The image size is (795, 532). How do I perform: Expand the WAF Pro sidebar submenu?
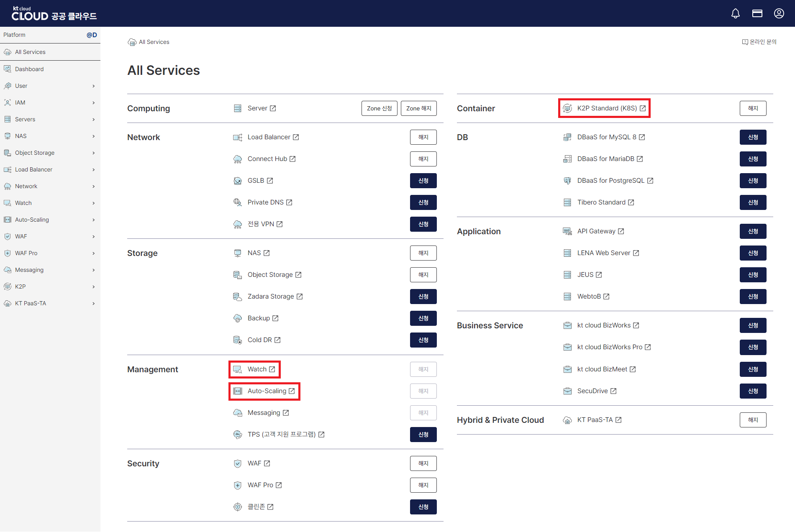tap(93, 253)
